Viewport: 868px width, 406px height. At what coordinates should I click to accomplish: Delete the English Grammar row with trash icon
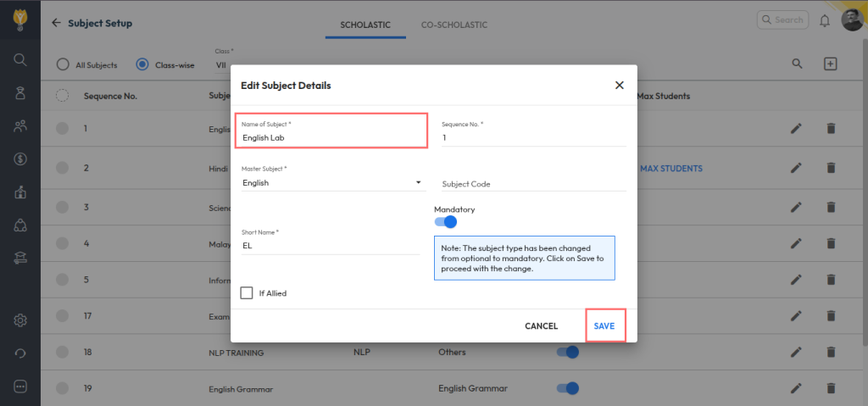click(x=831, y=388)
